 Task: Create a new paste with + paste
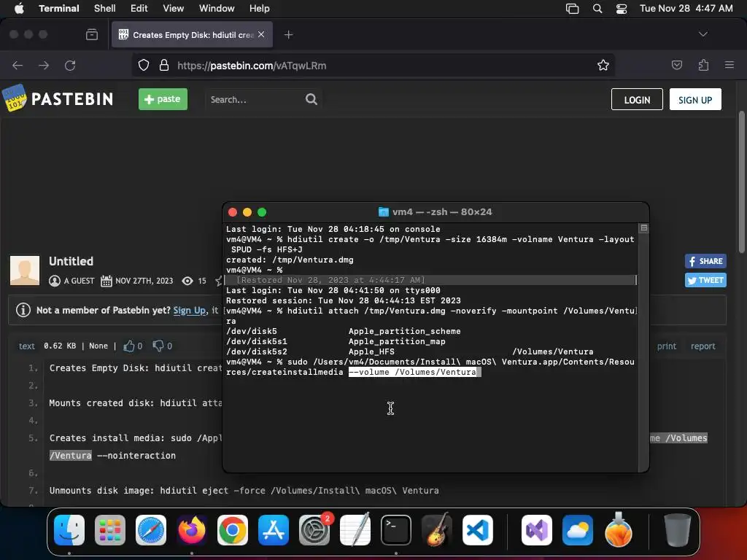tap(163, 99)
